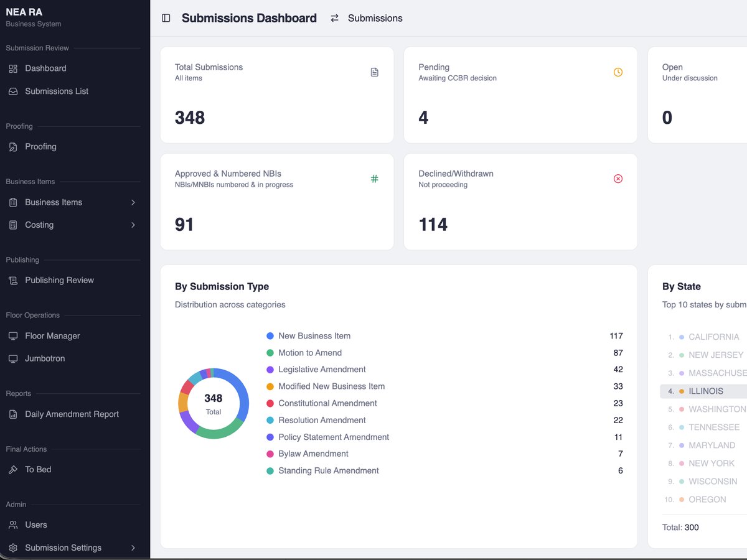
Task: Expand the Costing submenu chevron
Action: click(x=133, y=225)
